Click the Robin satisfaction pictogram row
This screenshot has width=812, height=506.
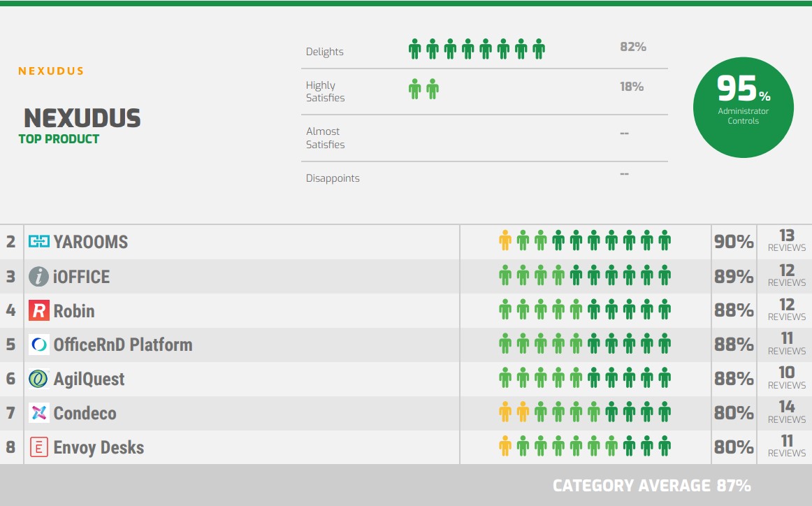coord(585,309)
